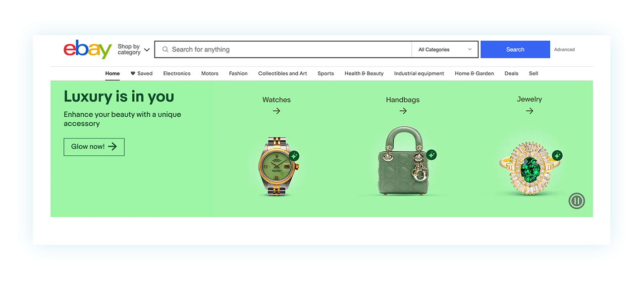Open the Sports category
This screenshot has width=644, height=281.
(325, 73)
